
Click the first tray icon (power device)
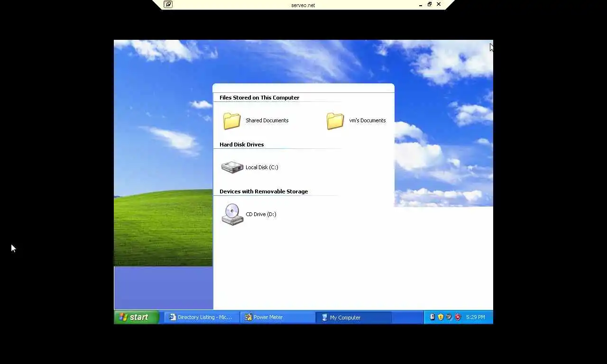[432, 317]
